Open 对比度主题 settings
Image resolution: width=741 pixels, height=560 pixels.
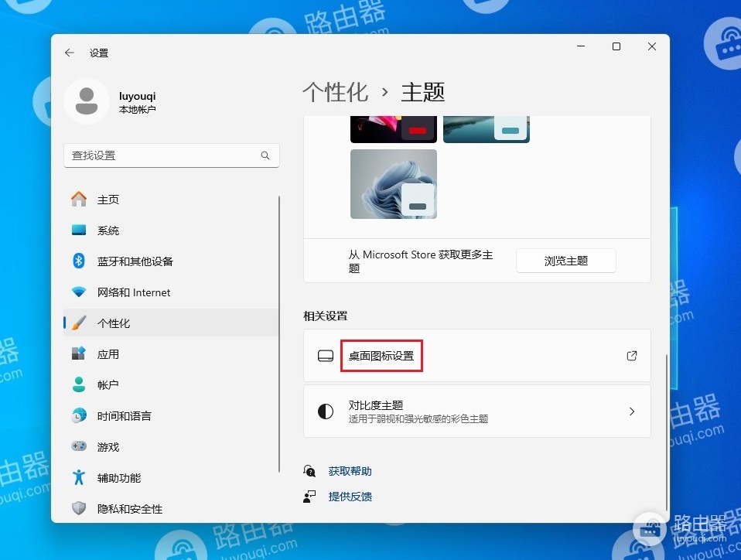[x=476, y=411]
